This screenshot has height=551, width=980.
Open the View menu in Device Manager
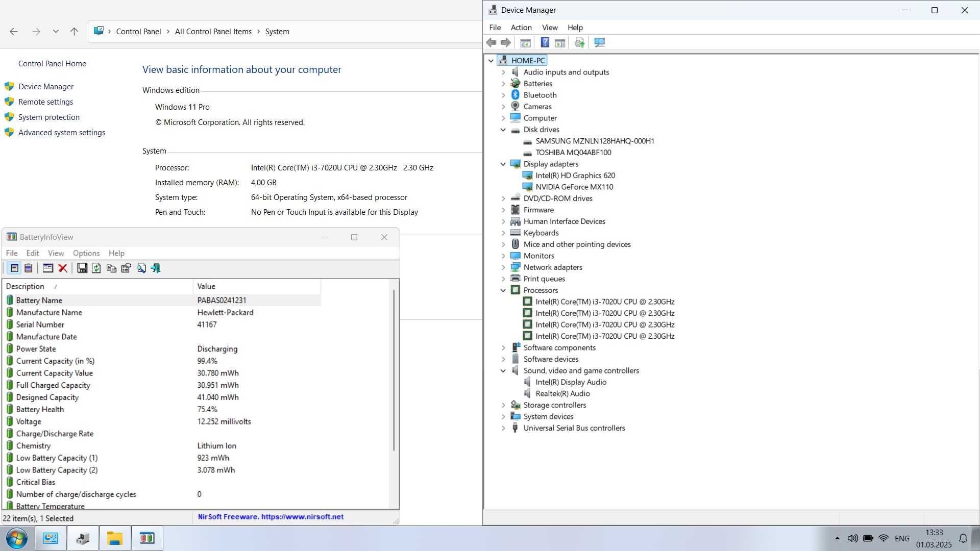550,28
